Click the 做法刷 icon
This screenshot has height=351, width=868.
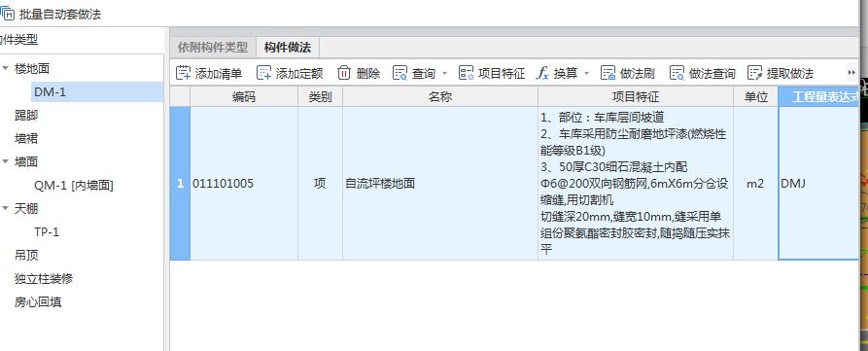608,73
